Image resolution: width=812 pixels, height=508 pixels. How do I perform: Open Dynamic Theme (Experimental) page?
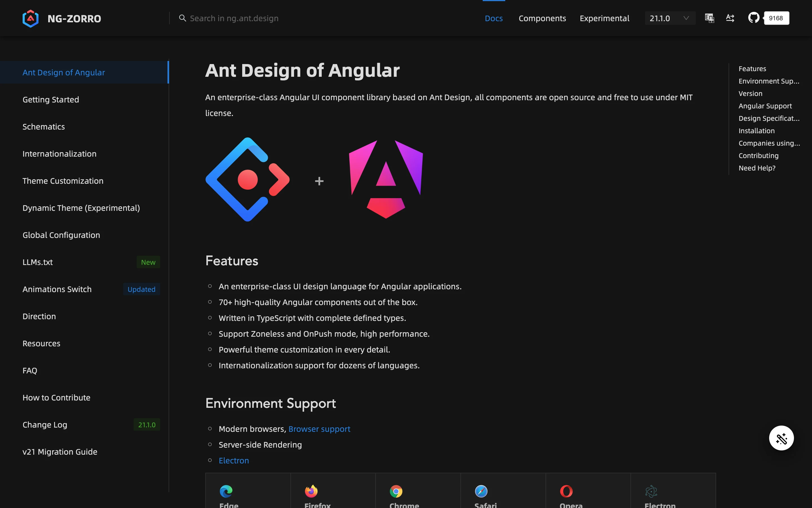coord(84,208)
